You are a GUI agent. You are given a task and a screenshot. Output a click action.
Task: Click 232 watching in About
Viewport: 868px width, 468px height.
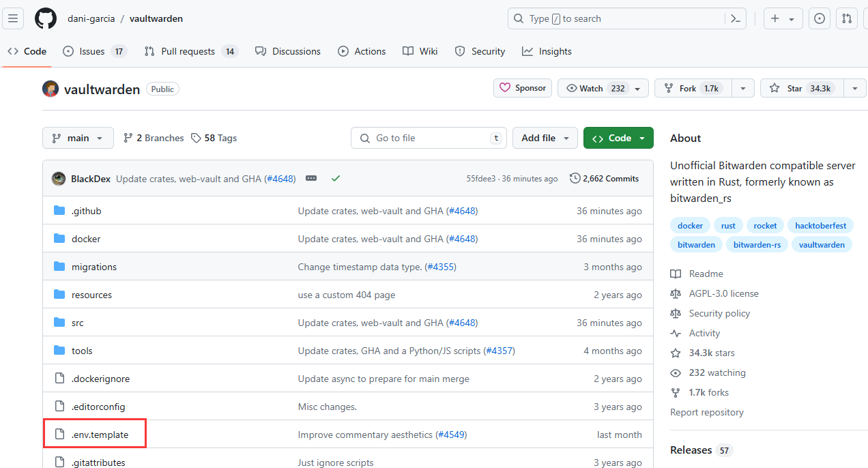(x=717, y=372)
